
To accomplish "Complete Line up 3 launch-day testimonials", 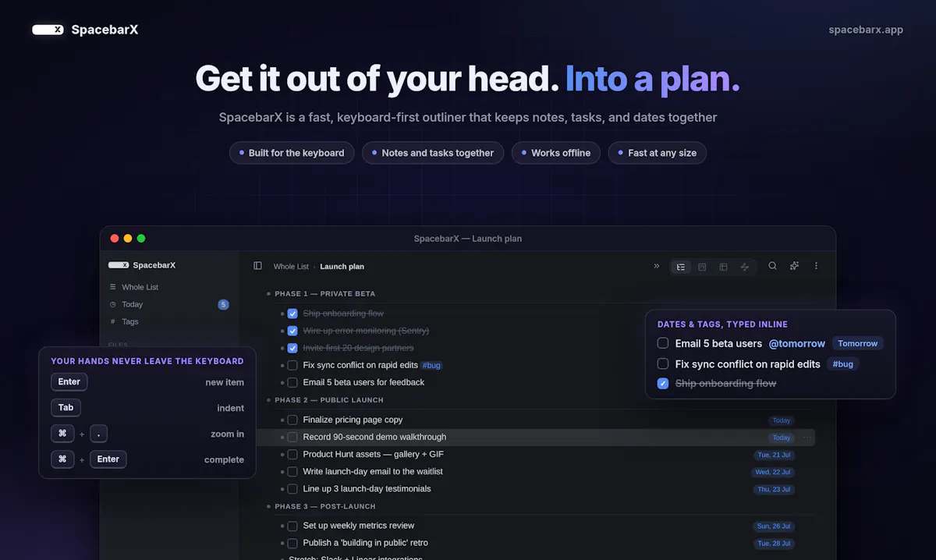I will 292,488.
